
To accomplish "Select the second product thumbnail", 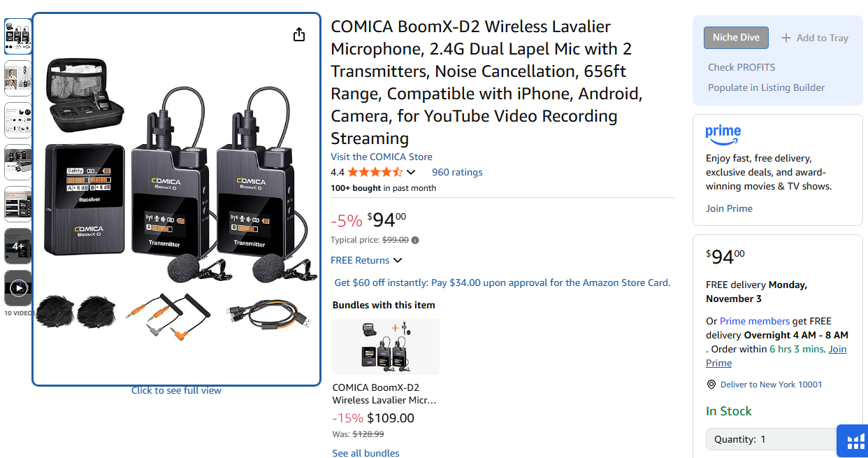I will pyautogui.click(x=18, y=78).
